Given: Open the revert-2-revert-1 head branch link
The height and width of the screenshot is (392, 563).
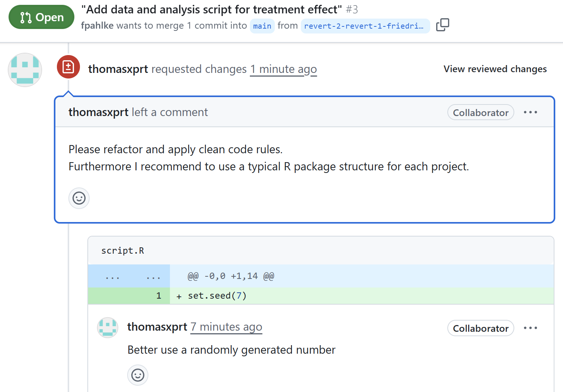Looking at the screenshot, I should tap(364, 26).
